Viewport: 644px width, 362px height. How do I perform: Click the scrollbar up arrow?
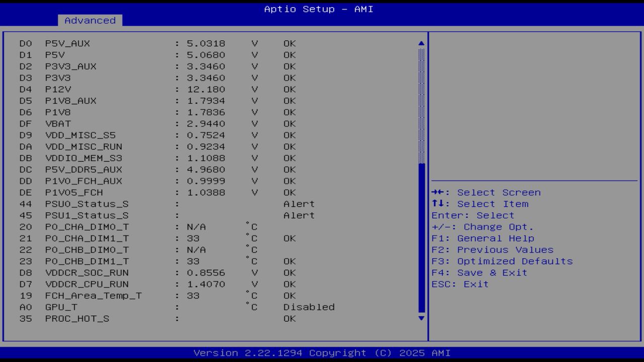click(421, 43)
